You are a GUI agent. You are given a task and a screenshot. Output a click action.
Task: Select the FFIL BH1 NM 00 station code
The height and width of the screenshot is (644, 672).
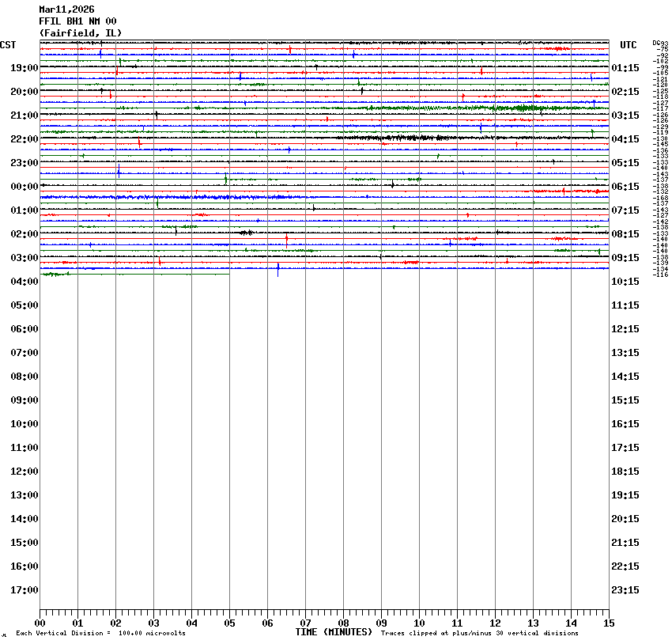77,21
